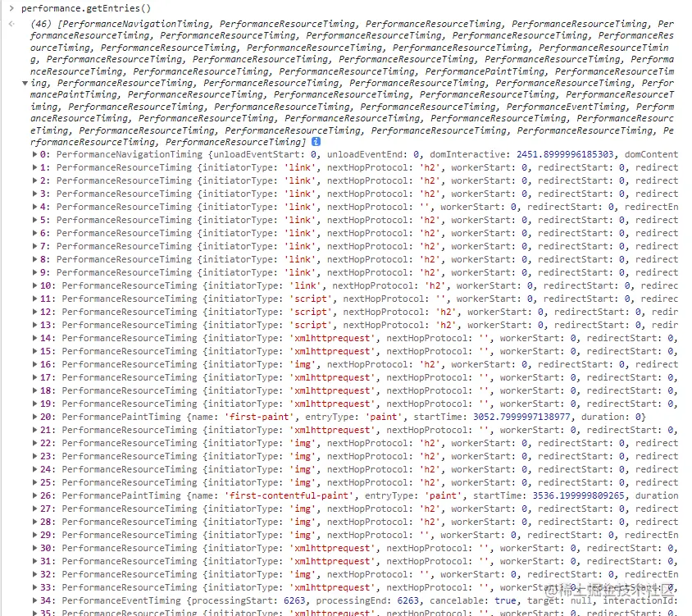Expand entry 27 img resource
The height and width of the screenshot is (616, 692).
[x=34, y=509]
